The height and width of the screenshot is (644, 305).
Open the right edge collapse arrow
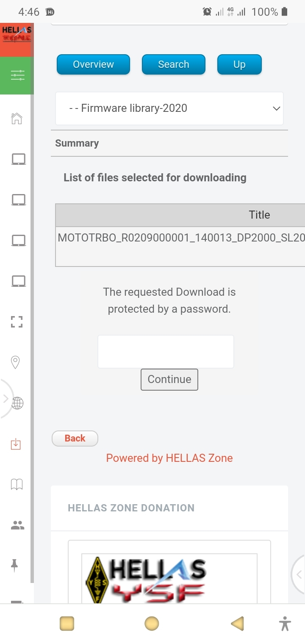pos(299,575)
